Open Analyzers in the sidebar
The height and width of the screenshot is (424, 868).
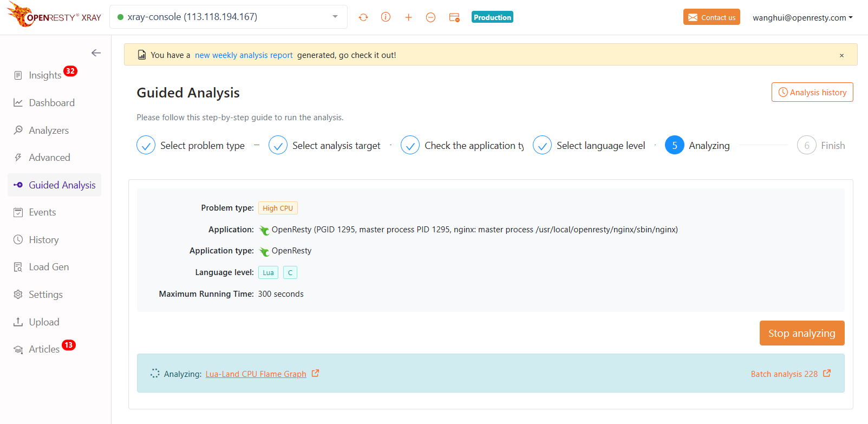pos(49,131)
